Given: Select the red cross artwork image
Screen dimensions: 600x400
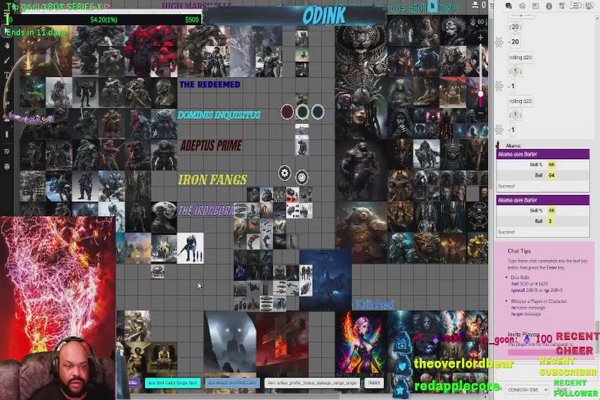Looking at the screenshot, I should point(282,344).
